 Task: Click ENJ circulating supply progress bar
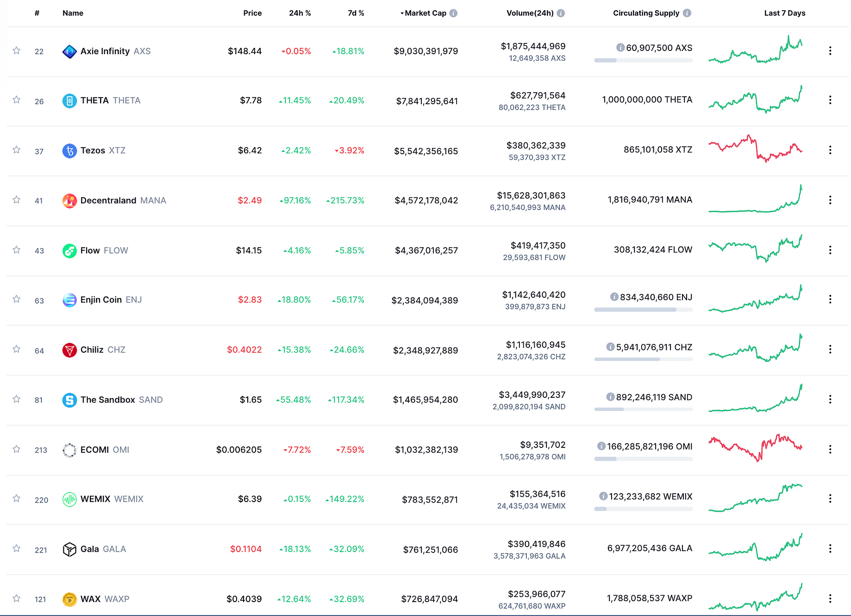coord(644,309)
